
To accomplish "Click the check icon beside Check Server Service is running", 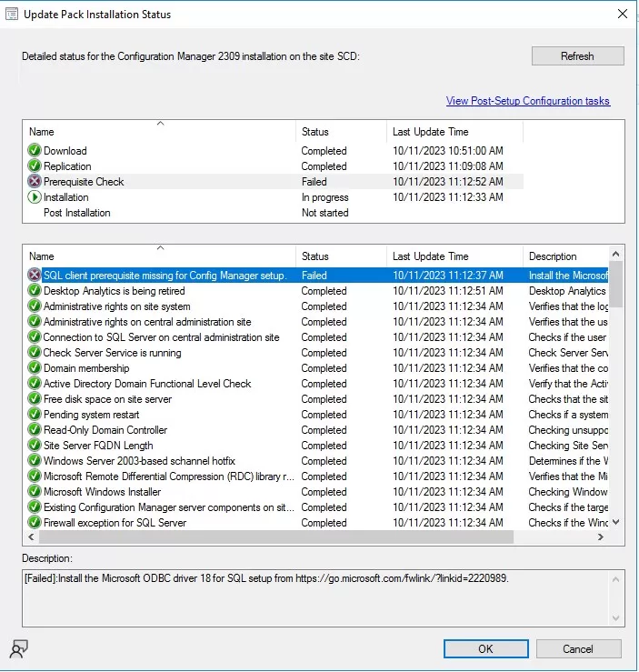I will click(x=35, y=352).
